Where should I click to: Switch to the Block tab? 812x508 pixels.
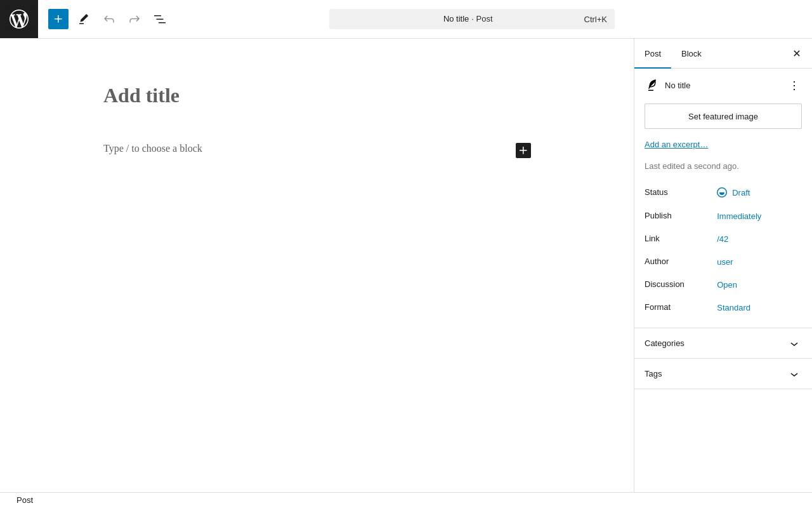[x=691, y=53]
